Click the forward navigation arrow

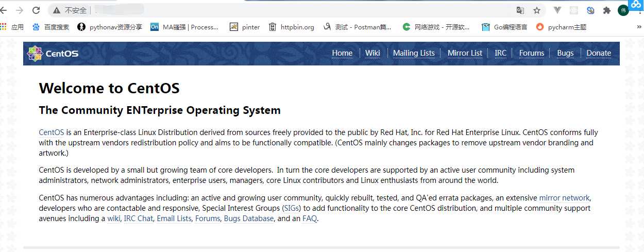pyautogui.click(x=20, y=10)
